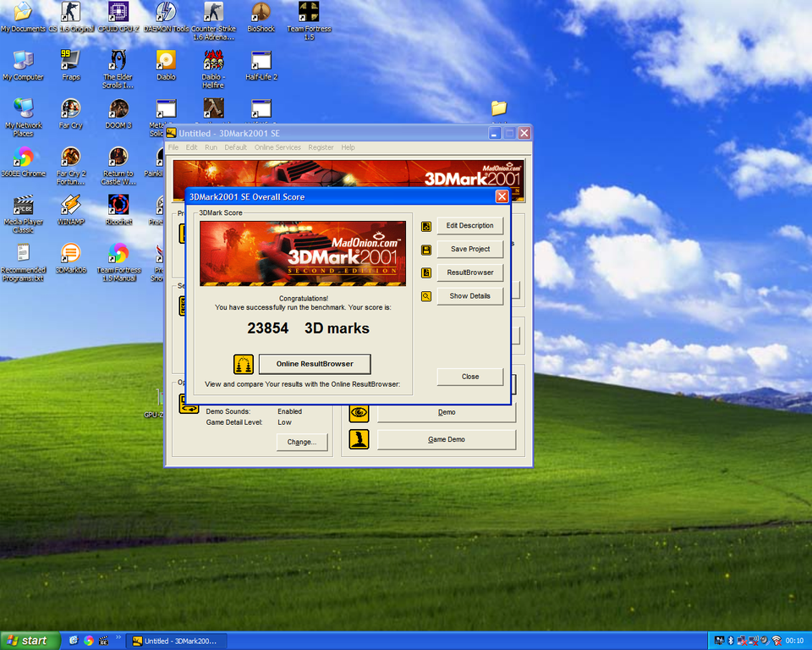Viewport: 812px width, 650px height.
Task: Expand the quick launch chevron
Action: pos(118,638)
